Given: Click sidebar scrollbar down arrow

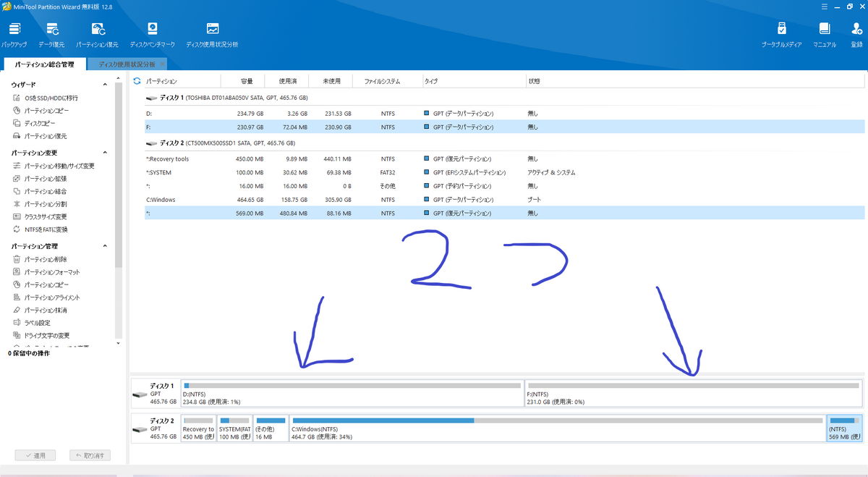Looking at the screenshot, I should coord(119,342).
